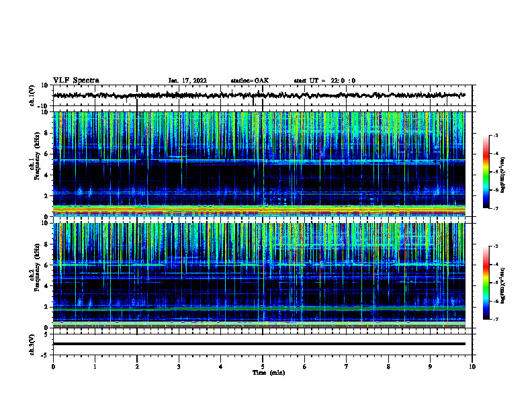The image size is (532, 411).
Task: Click the "station=GAK" header text
Action: pos(250,81)
